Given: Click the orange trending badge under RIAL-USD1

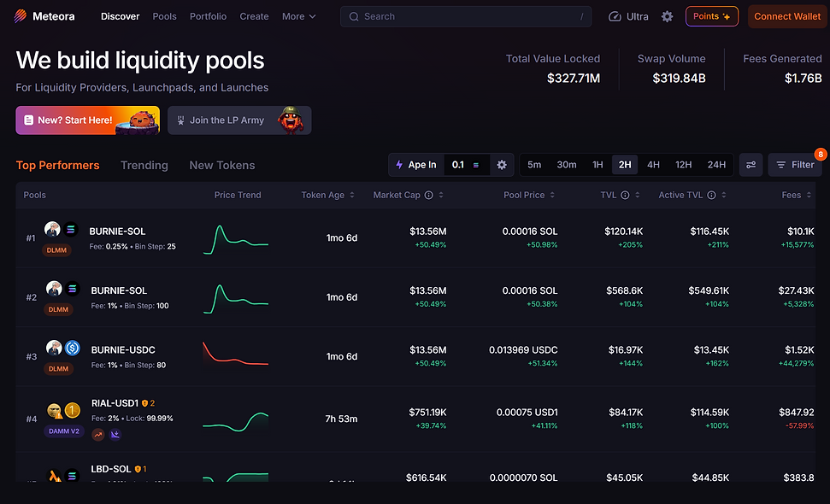Looking at the screenshot, I should point(98,435).
